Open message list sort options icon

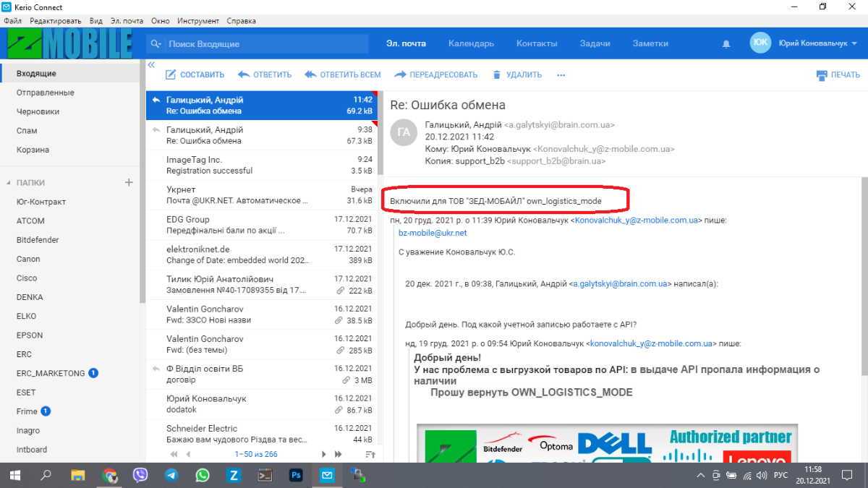[370, 454]
